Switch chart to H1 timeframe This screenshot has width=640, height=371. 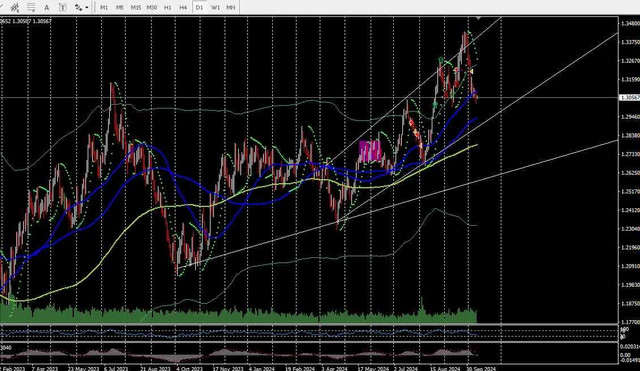pos(168,7)
